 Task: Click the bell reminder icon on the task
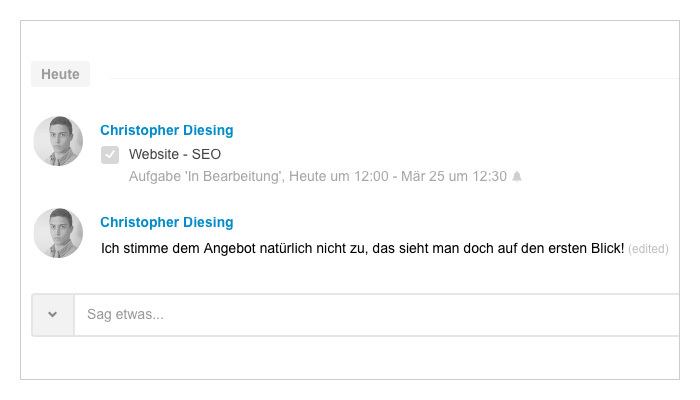pos(517,177)
